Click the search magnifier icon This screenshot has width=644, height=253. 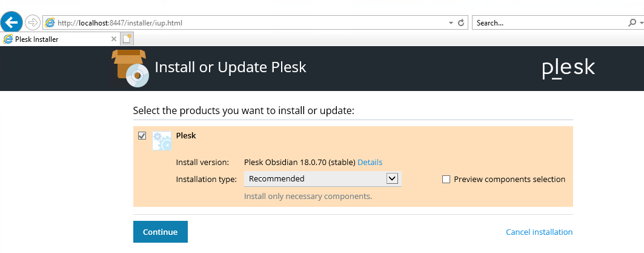coord(632,23)
